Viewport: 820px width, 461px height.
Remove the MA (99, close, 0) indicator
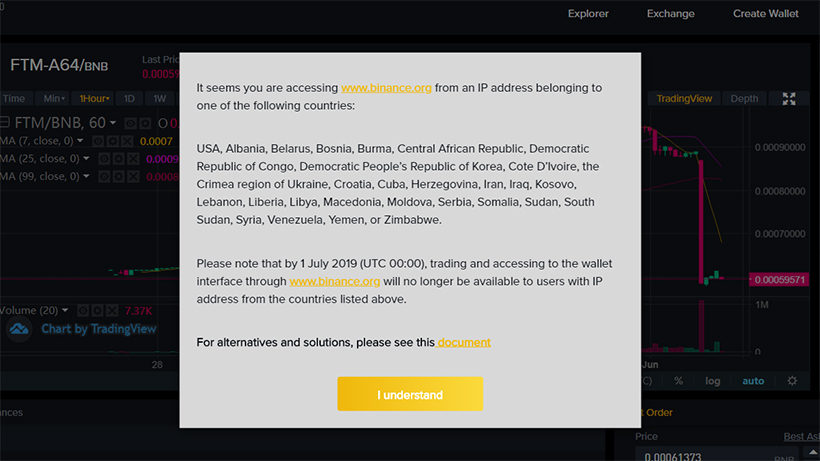[132, 177]
